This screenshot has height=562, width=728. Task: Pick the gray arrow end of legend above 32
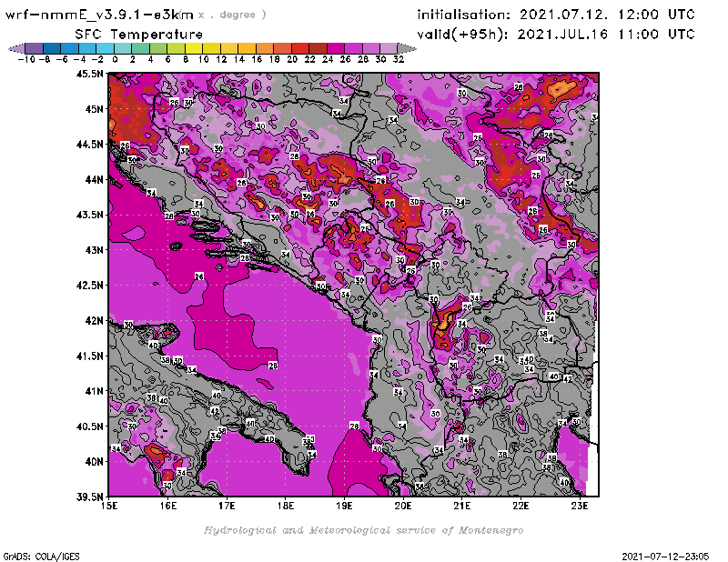407,48
